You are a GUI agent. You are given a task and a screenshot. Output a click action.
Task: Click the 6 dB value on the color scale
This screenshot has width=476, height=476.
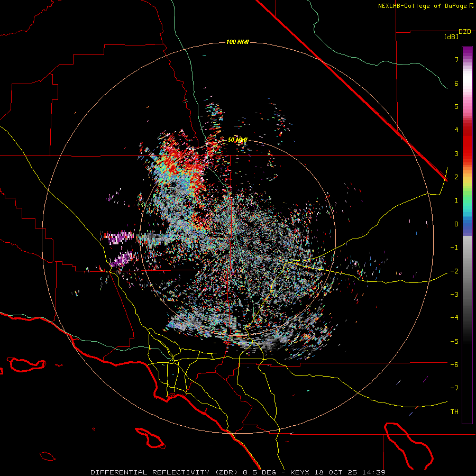tap(456, 83)
